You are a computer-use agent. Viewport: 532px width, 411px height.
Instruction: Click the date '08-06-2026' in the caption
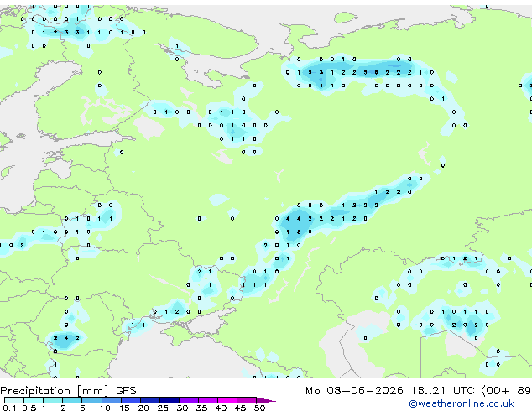tap(365, 391)
